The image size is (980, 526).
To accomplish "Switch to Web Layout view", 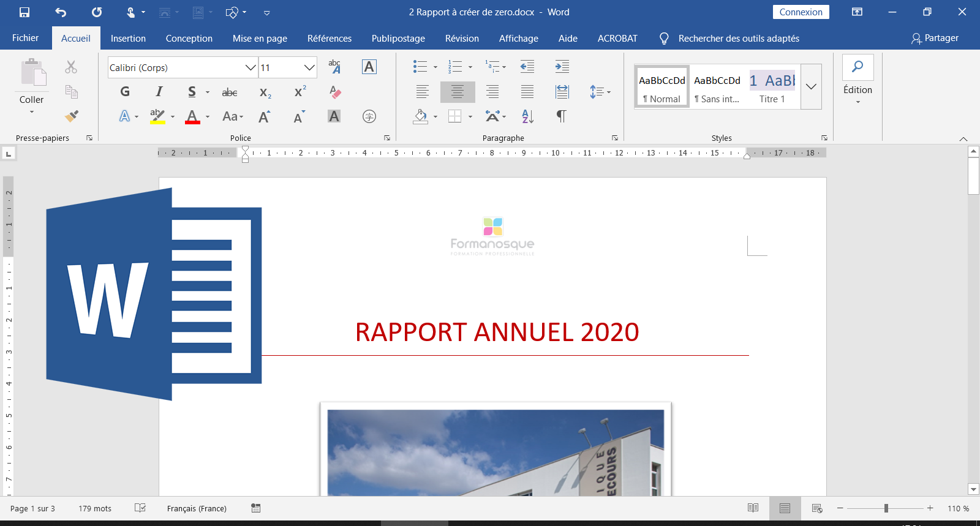I will [817, 508].
